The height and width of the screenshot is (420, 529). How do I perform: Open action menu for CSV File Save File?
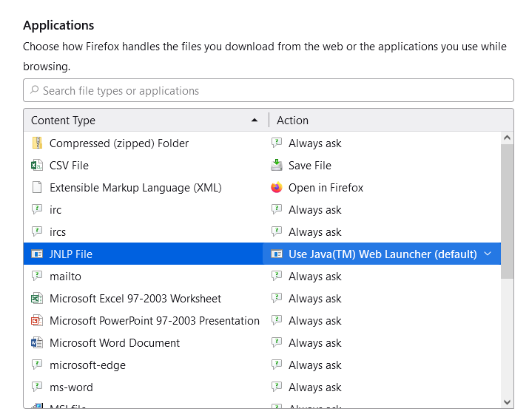pos(382,166)
